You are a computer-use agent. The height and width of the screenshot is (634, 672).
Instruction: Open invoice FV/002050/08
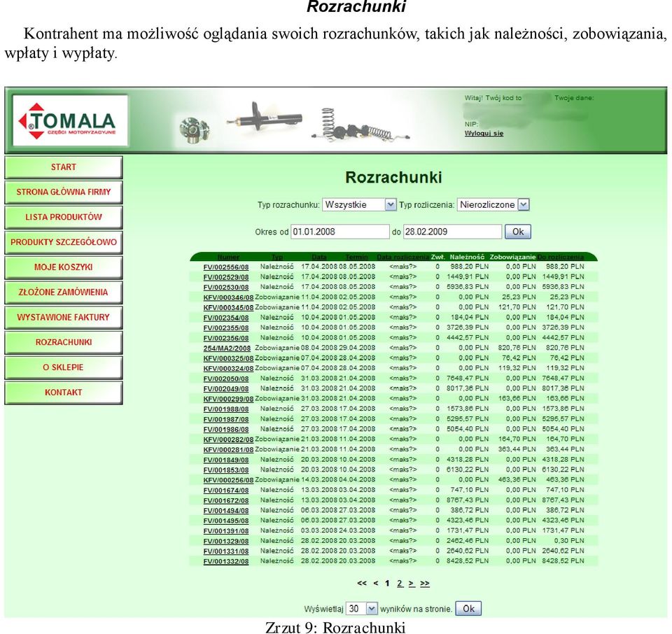pyautogui.click(x=226, y=379)
